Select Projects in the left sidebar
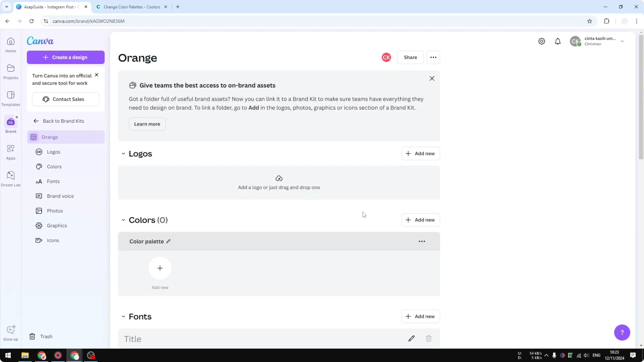Image resolution: width=644 pixels, height=362 pixels. pos(10,72)
